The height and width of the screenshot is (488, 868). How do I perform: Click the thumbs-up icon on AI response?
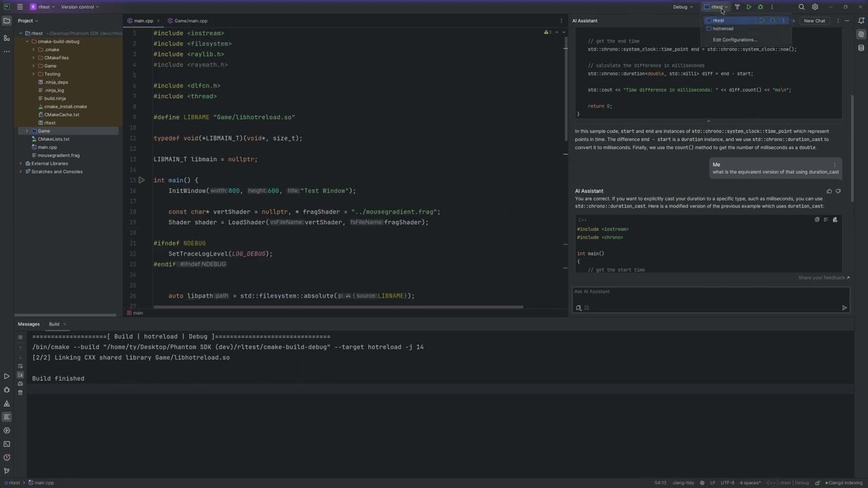click(829, 191)
